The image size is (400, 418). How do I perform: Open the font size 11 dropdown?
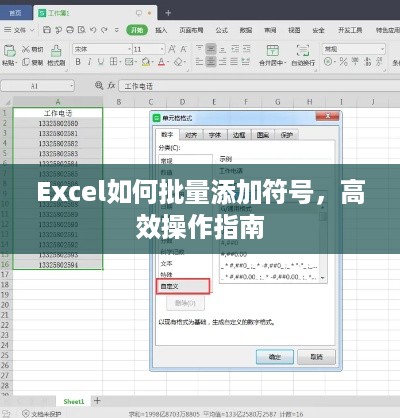pos(162,49)
